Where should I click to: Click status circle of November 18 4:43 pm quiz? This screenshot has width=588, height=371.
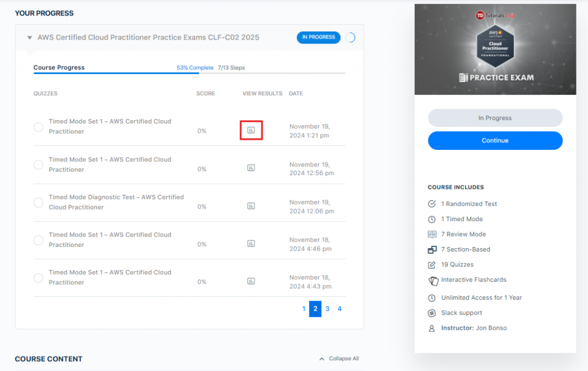tap(38, 278)
